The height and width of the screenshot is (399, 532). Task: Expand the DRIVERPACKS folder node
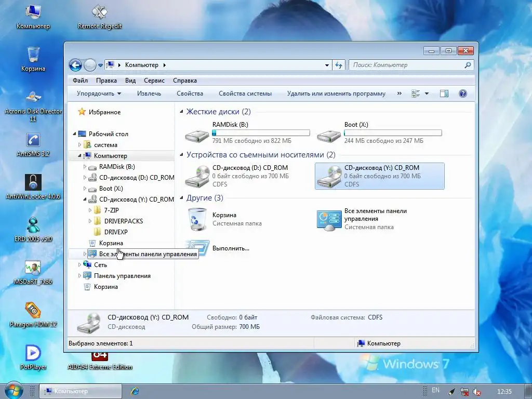[90, 221]
